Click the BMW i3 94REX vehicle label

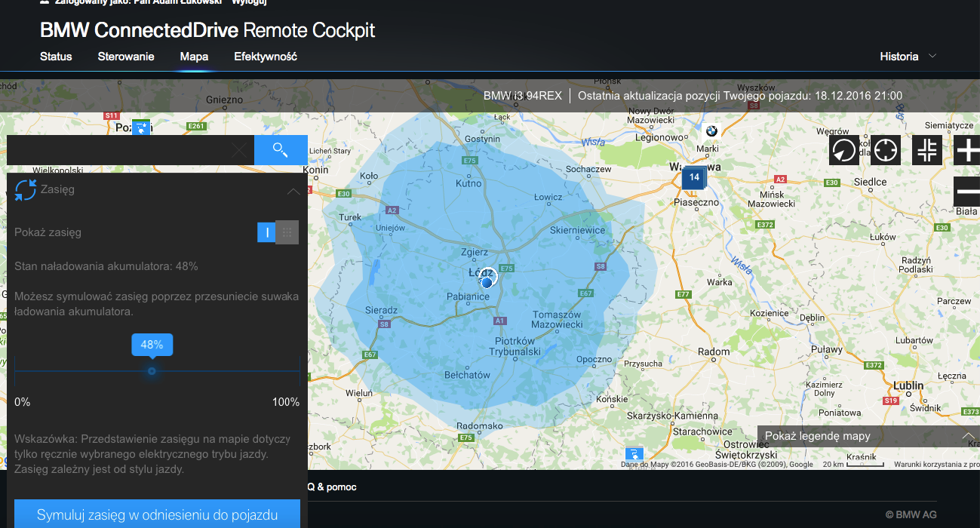pos(522,96)
